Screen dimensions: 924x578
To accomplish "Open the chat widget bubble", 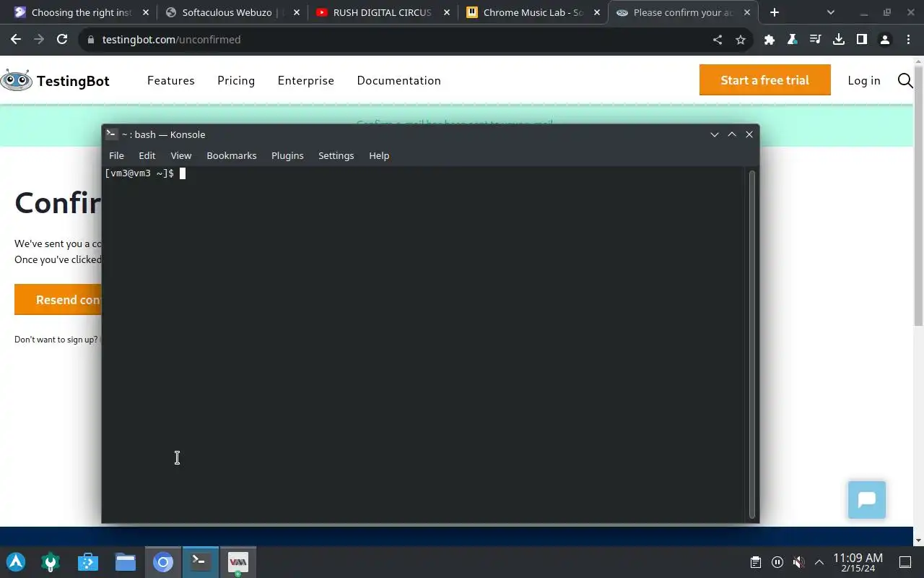I will coord(867,500).
